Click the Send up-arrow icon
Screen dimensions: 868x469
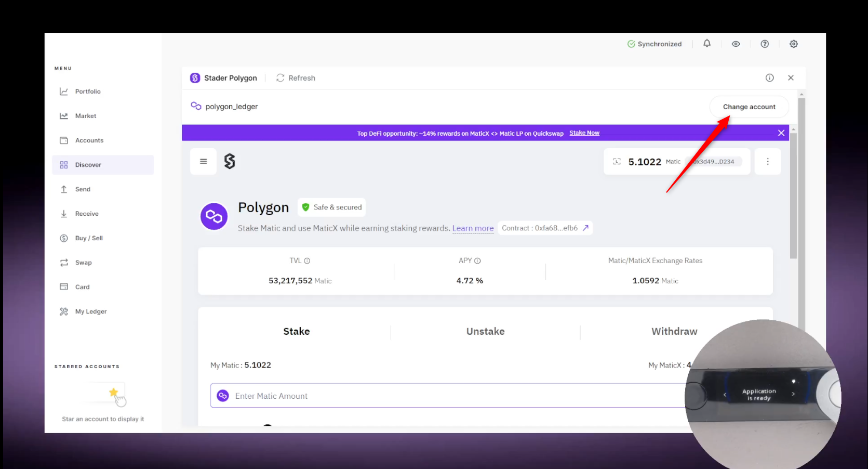[64, 189]
